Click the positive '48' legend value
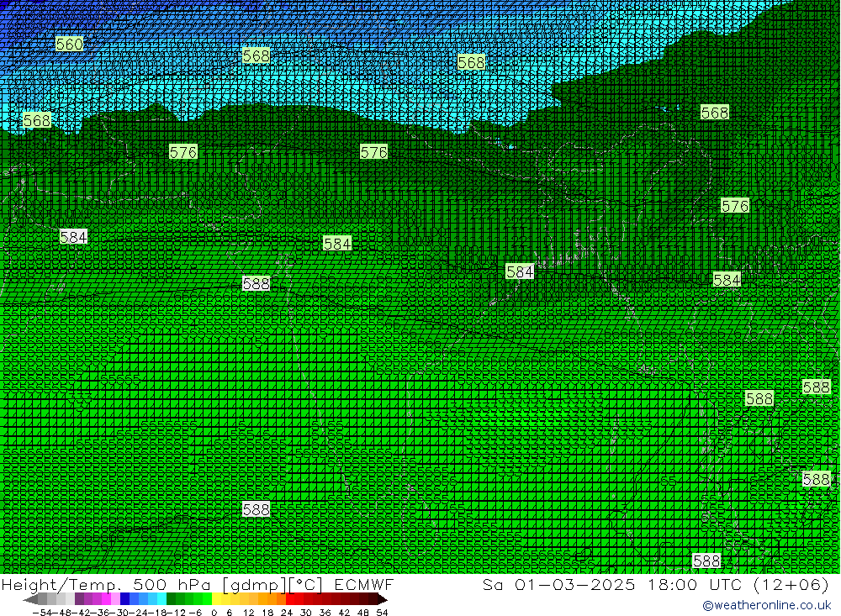Viewport: 841px width, 616px height. 363,613
